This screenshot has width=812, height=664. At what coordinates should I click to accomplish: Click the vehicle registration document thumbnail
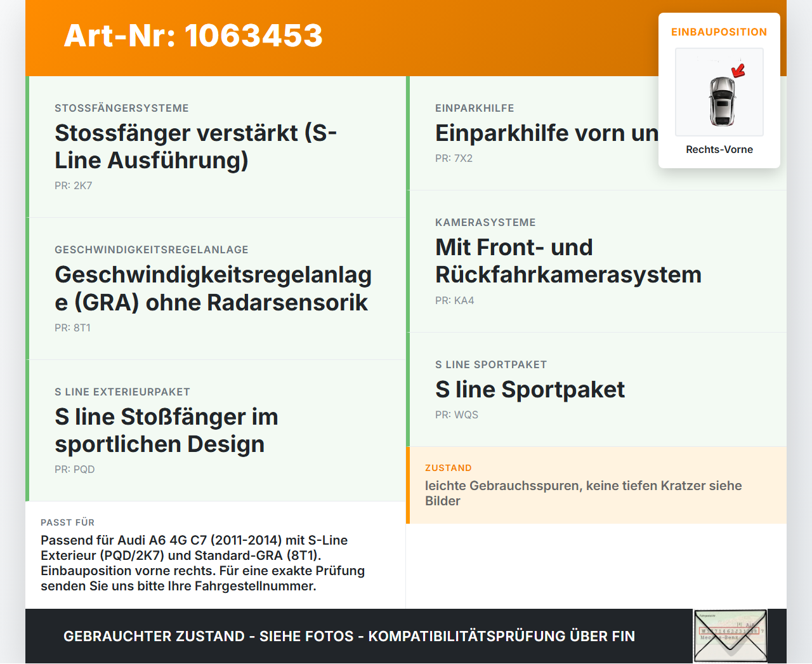(731, 636)
